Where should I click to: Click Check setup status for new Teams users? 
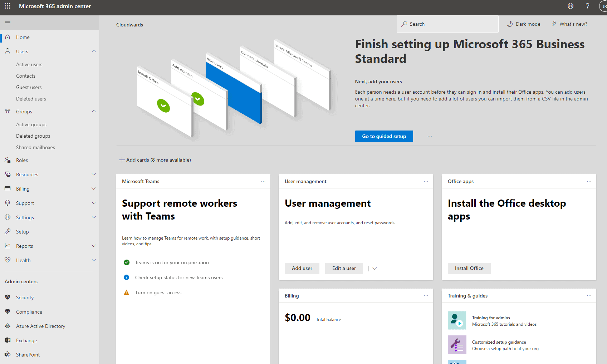pos(179,277)
